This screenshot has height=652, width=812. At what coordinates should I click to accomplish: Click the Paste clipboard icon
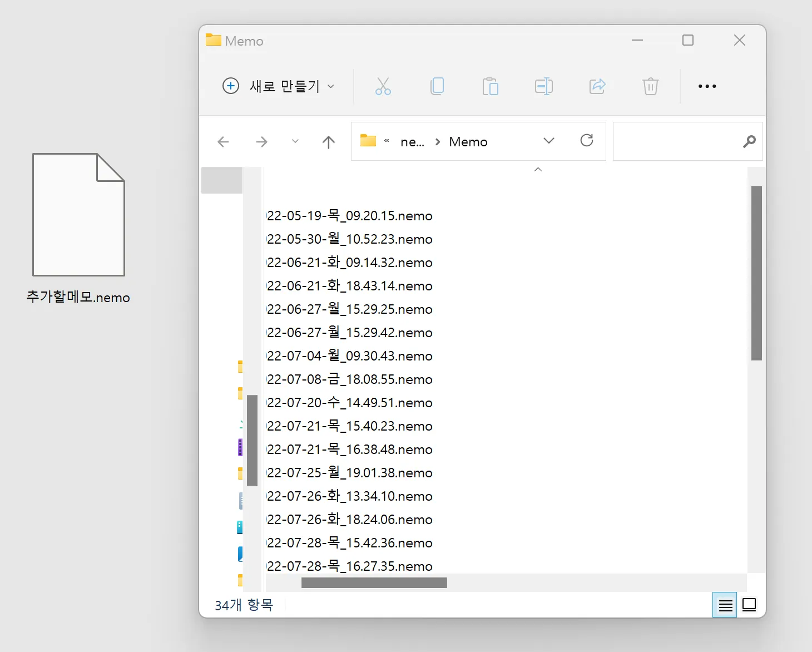pos(490,86)
